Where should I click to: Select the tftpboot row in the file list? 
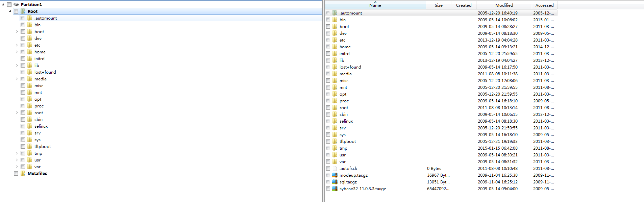(x=441, y=141)
